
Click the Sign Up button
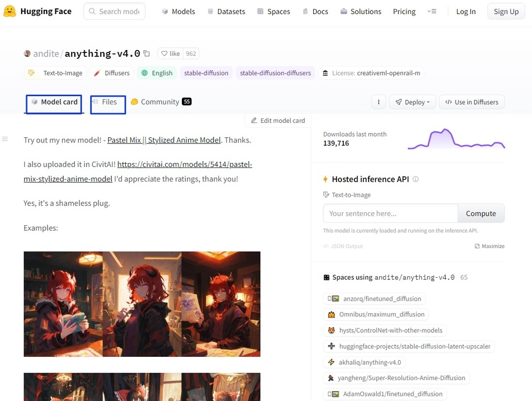[x=506, y=11]
